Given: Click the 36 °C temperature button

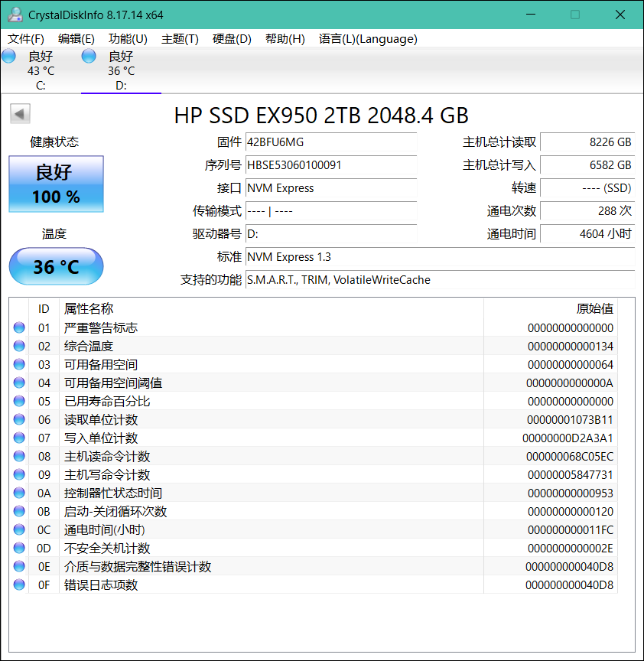Looking at the screenshot, I should click(56, 266).
